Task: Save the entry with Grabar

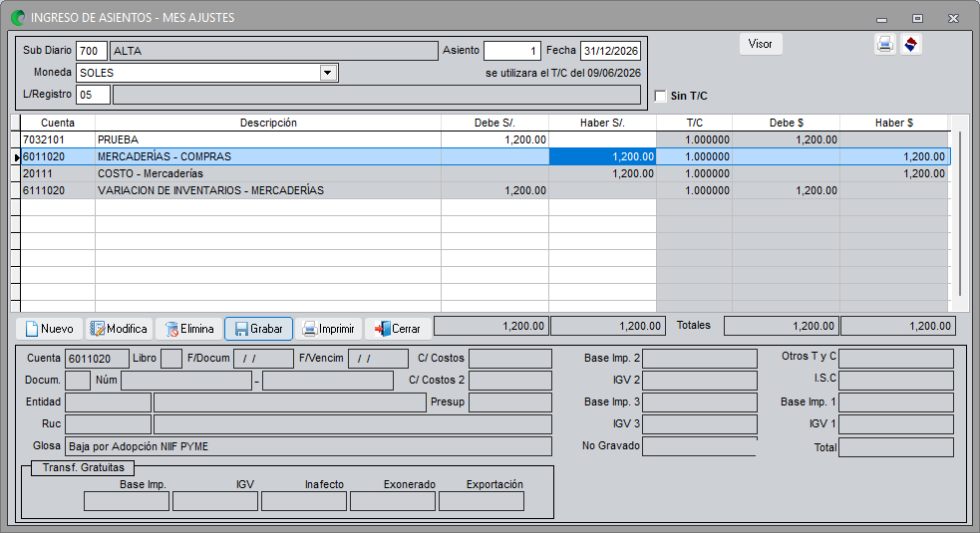Action: [259, 329]
